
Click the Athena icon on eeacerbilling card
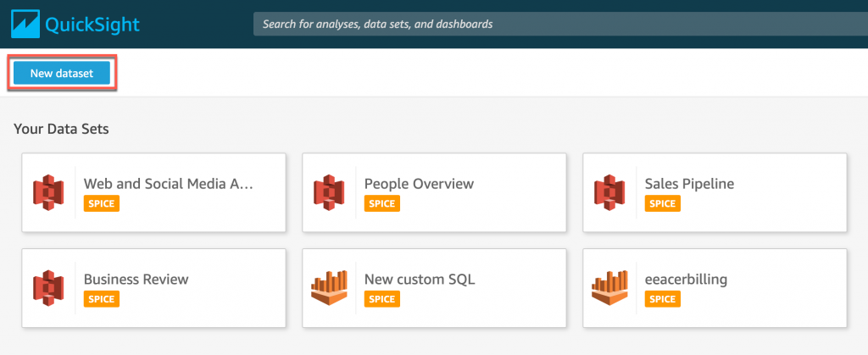point(609,288)
